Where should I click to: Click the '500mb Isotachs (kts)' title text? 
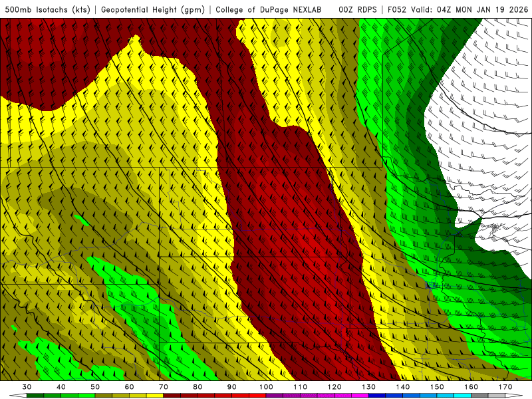[47, 9]
